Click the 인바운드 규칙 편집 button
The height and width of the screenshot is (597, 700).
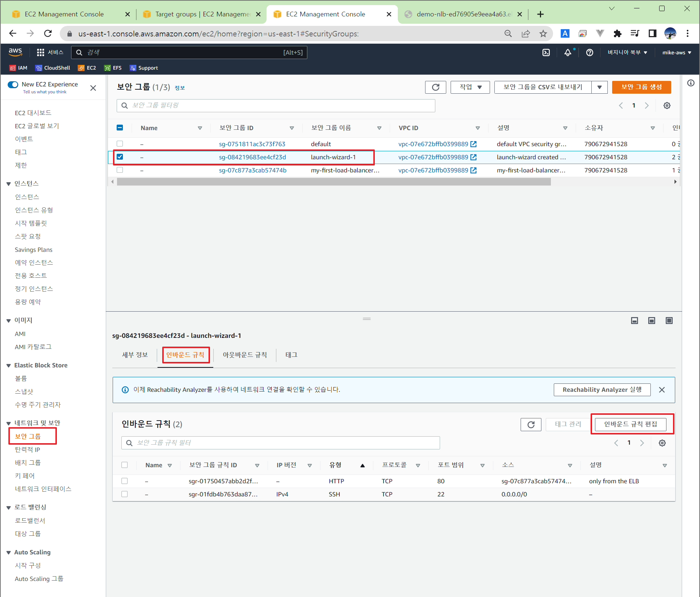tap(630, 424)
